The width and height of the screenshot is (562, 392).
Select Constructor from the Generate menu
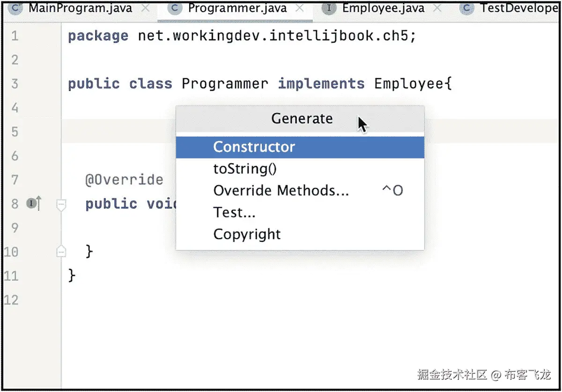tap(254, 147)
